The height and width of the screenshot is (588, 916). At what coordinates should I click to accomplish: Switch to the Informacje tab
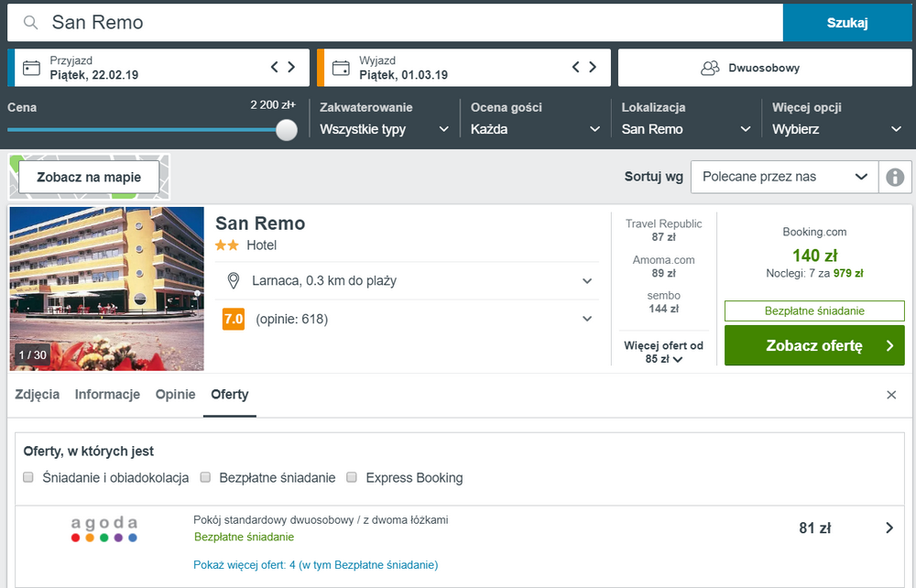pos(107,395)
